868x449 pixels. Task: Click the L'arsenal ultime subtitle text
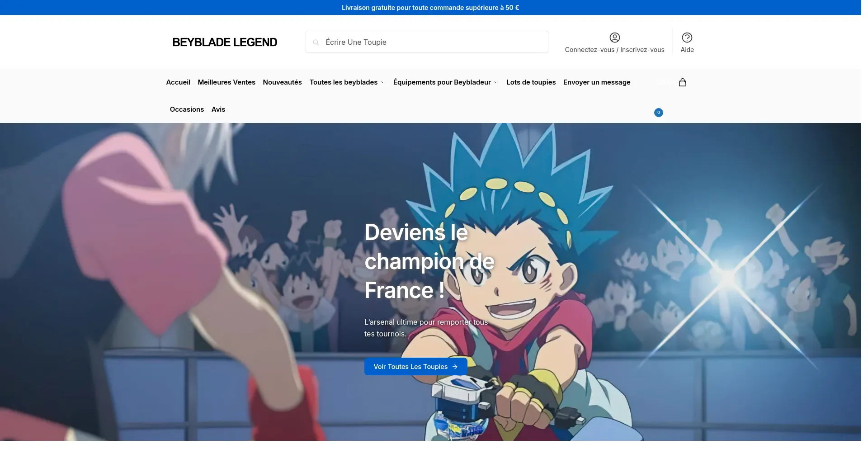click(426, 328)
